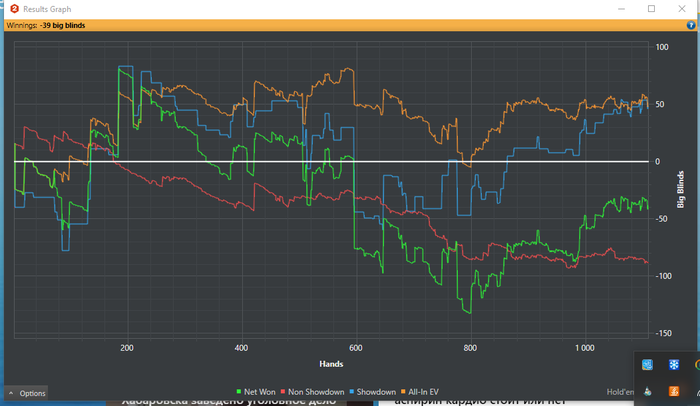Click the orange All-In EV color square

(403, 392)
